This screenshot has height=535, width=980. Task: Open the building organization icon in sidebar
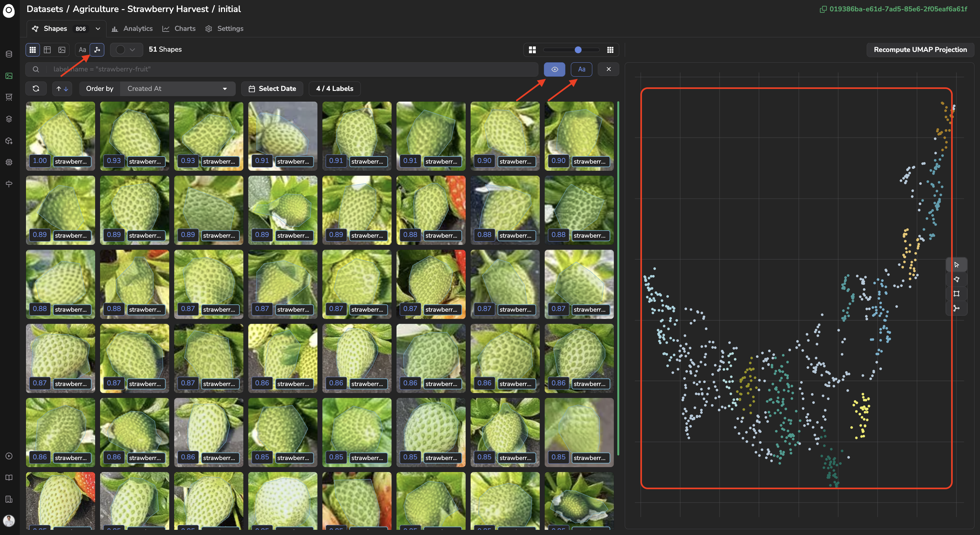[9, 499]
